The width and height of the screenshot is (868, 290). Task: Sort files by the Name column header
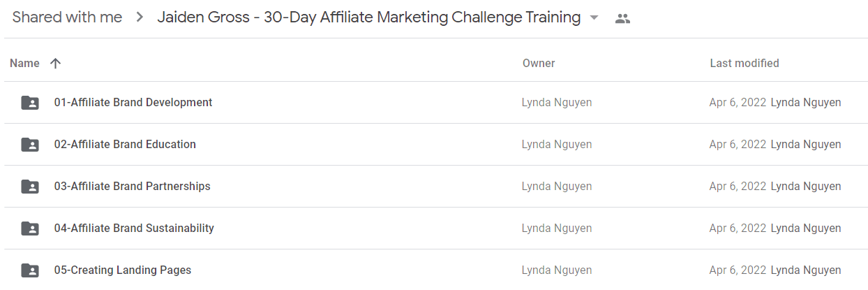coord(24,64)
